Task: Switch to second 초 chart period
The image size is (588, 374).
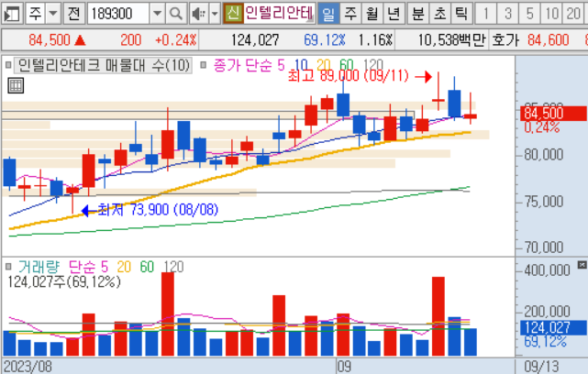Action: pyautogui.click(x=439, y=14)
